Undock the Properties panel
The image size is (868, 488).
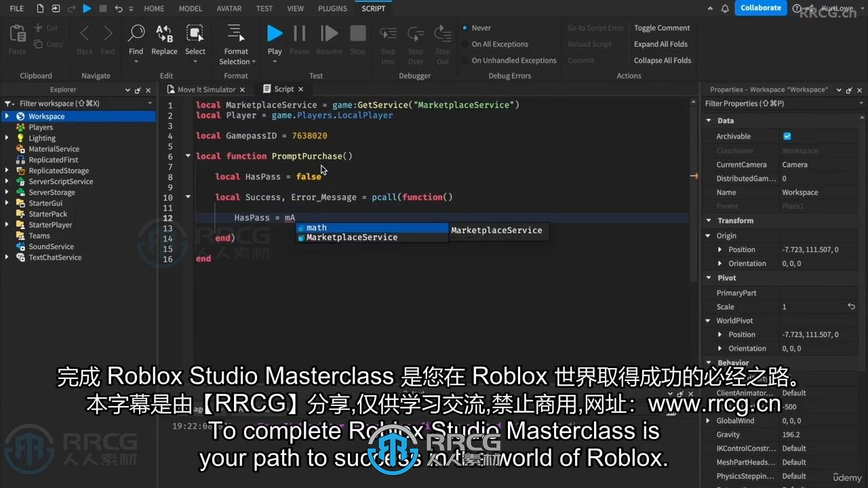click(850, 89)
